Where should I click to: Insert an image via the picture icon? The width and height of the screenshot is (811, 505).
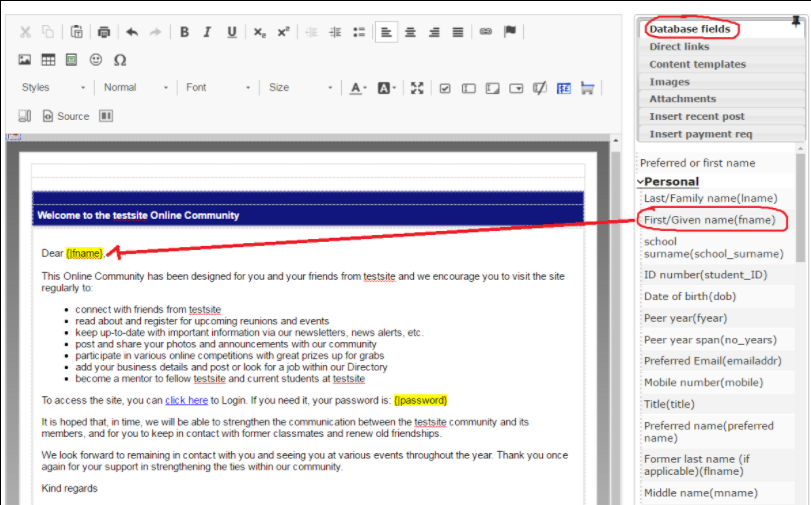[25, 60]
